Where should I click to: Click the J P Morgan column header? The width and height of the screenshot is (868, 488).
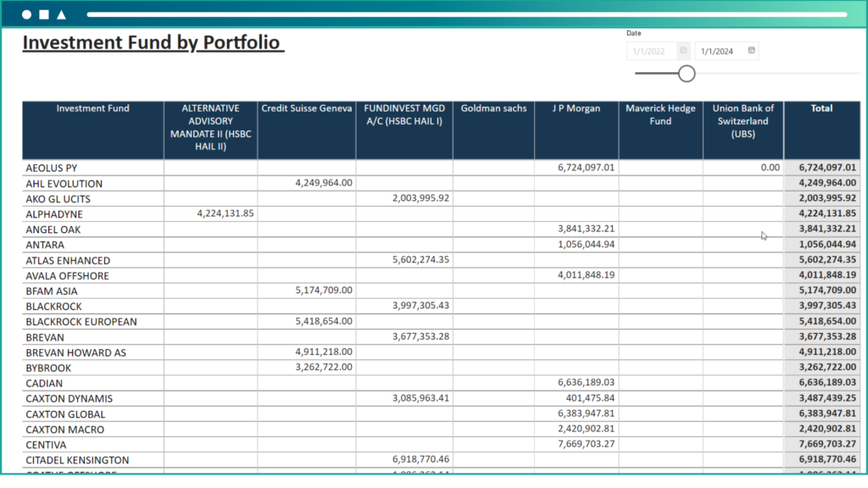[576, 108]
